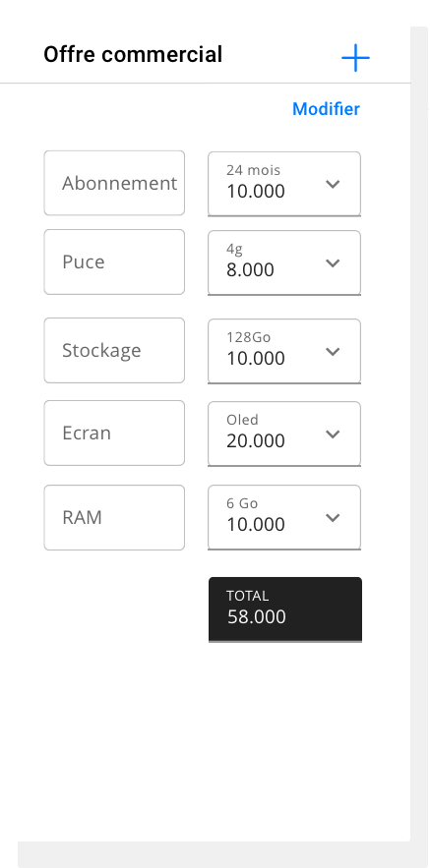The height and width of the screenshot is (868, 430).
Task: Select the Abonnement label field
Action: (114, 183)
